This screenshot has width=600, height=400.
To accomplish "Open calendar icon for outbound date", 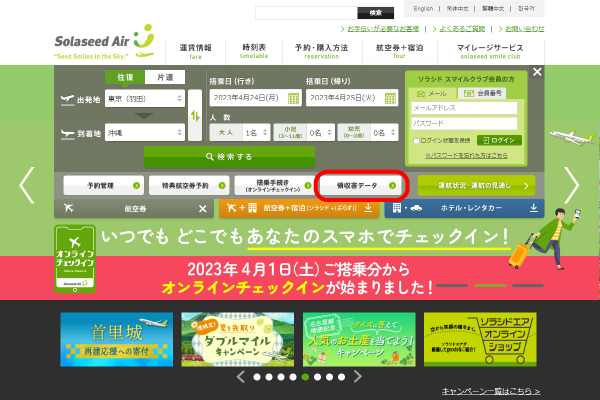I will pos(293,98).
